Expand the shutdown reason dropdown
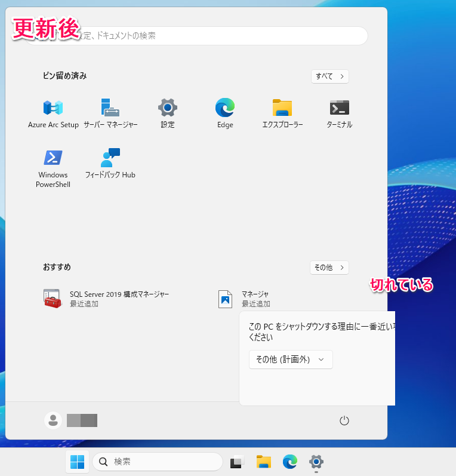 coord(291,360)
